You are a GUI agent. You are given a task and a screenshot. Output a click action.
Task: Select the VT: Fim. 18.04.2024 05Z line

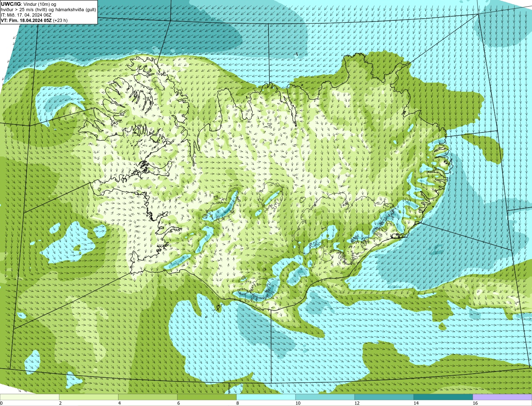click(26, 20)
